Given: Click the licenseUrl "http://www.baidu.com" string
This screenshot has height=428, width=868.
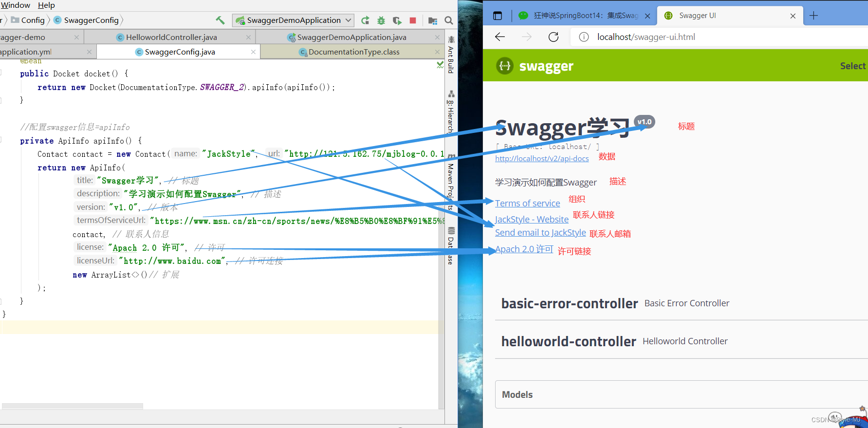Looking at the screenshot, I should pyautogui.click(x=172, y=261).
